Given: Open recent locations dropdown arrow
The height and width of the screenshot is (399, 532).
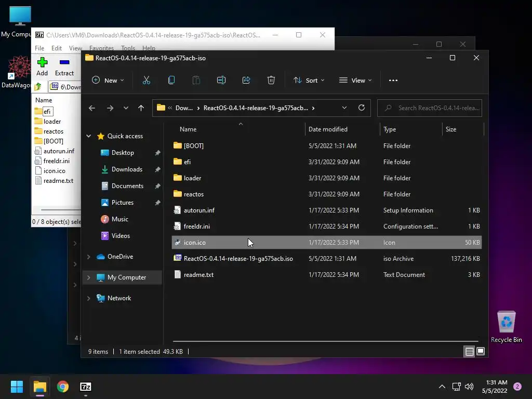Looking at the screenshot, I should tap(126, 108).
